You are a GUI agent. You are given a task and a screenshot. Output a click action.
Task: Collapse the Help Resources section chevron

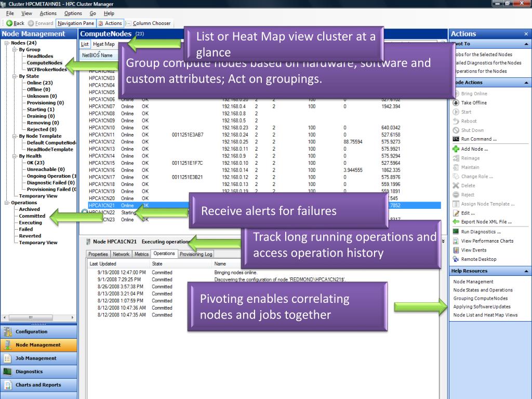(x=526, y=271)
